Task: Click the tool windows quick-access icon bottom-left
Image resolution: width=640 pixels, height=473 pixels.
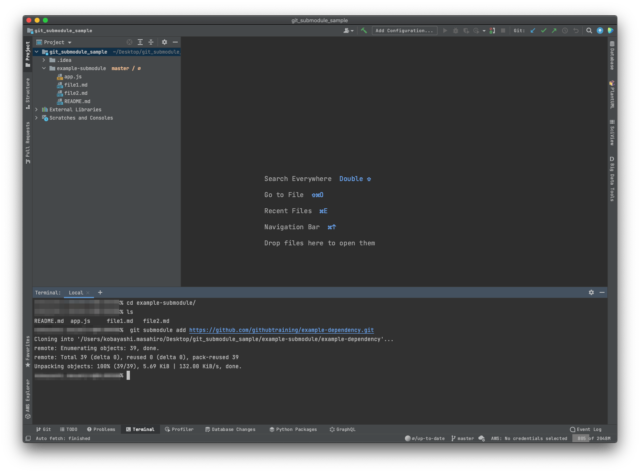Action: click(x=28, y=438)
